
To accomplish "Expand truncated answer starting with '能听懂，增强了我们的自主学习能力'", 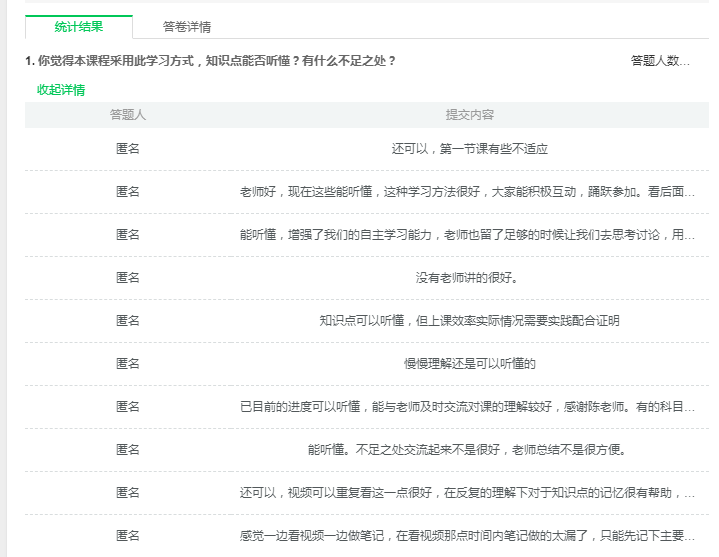I will point(467,235).
